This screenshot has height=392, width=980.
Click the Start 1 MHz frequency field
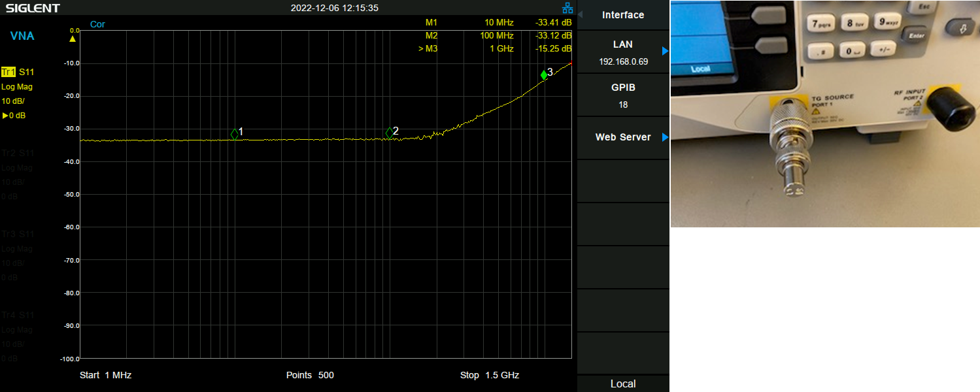coord(106,375)
